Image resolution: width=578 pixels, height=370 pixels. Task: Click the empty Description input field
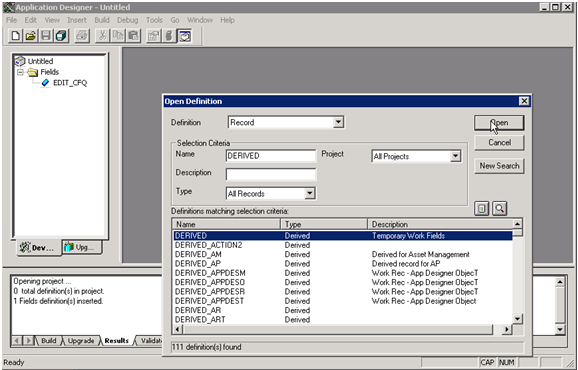pyautogui.click(x=271, y=174)
